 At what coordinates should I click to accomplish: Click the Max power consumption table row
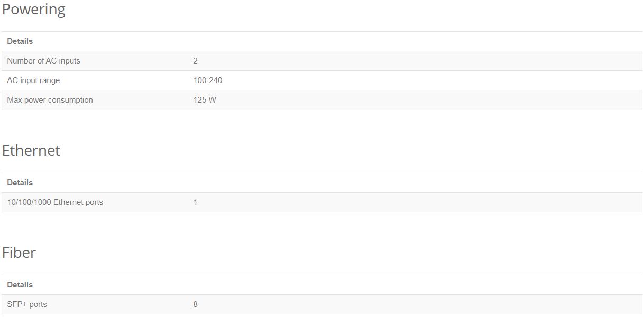point(322,100)
